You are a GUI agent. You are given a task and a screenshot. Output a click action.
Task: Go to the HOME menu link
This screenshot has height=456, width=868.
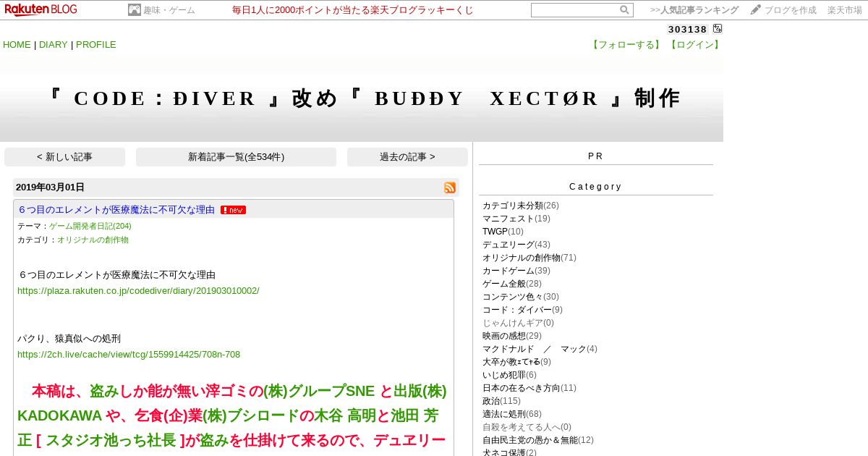coord(17,45)
